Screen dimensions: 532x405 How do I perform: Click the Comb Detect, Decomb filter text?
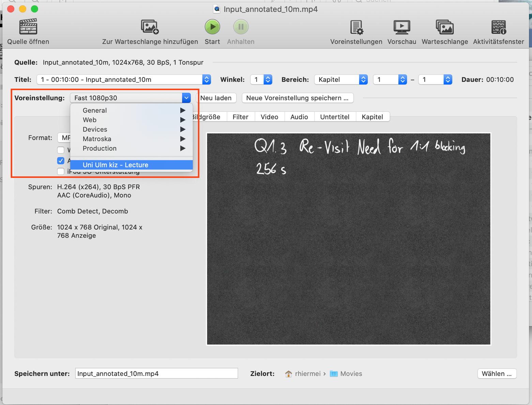[x=93, y=211]
